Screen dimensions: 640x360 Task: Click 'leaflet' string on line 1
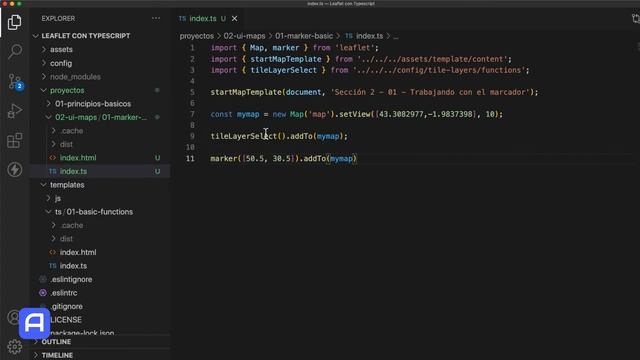355,48
